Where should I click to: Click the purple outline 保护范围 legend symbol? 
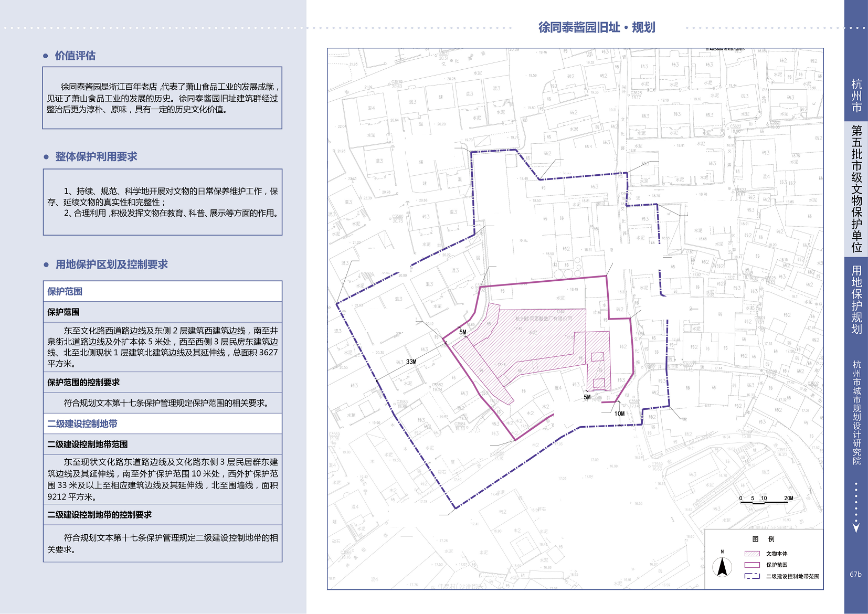tap(752, 565)
